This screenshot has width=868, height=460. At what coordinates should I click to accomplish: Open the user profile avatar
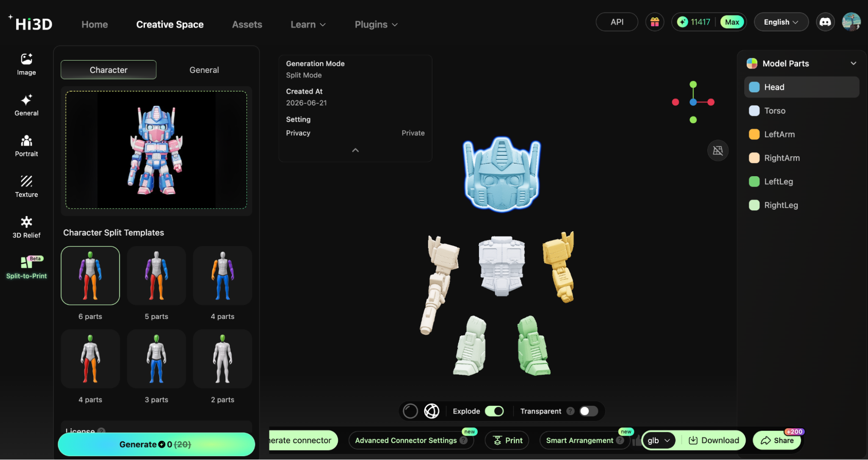[851, 22]
